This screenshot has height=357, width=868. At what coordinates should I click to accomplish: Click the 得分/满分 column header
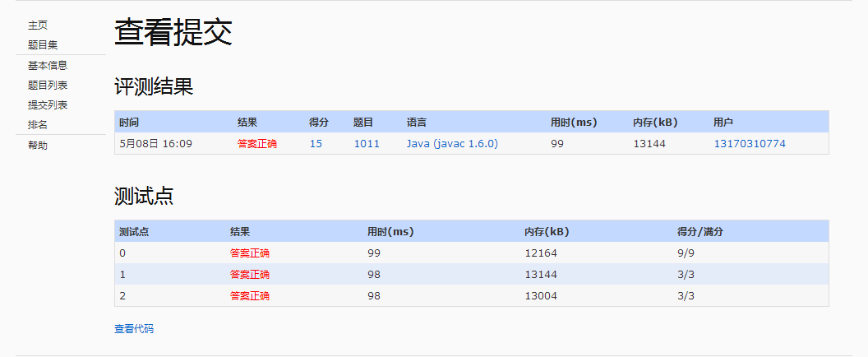tap(700, 232)
